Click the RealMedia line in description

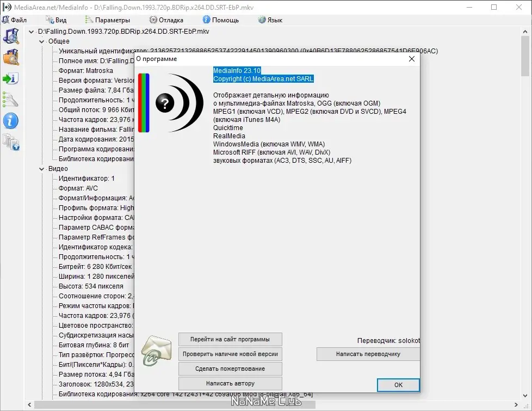click(x=229, y=136)
